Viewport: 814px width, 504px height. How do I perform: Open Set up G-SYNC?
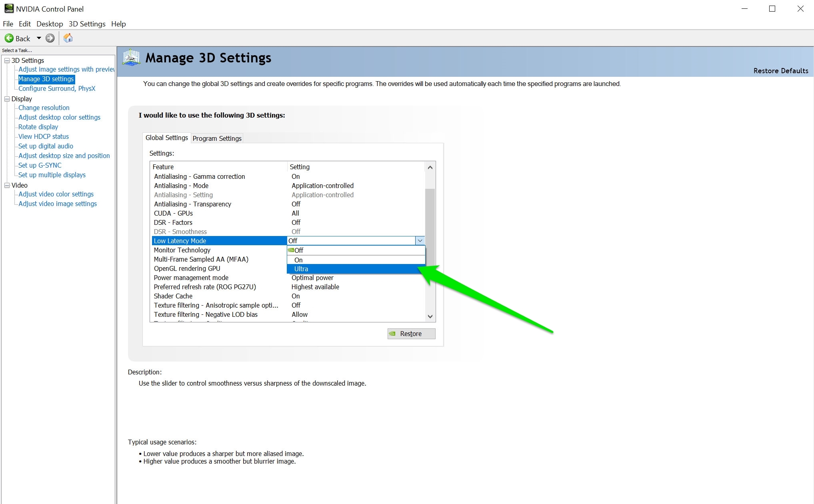pyautogui.click(x=40, y=165)
